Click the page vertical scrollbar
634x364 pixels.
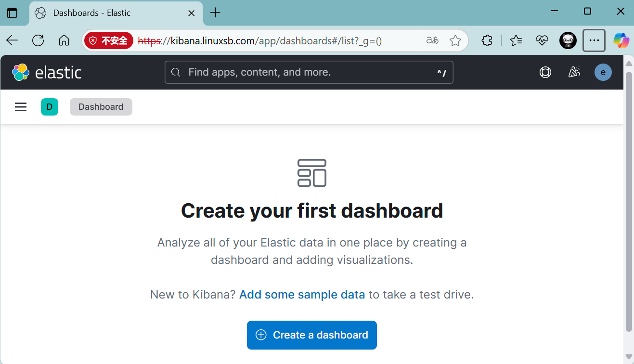[x=629, y=202]
